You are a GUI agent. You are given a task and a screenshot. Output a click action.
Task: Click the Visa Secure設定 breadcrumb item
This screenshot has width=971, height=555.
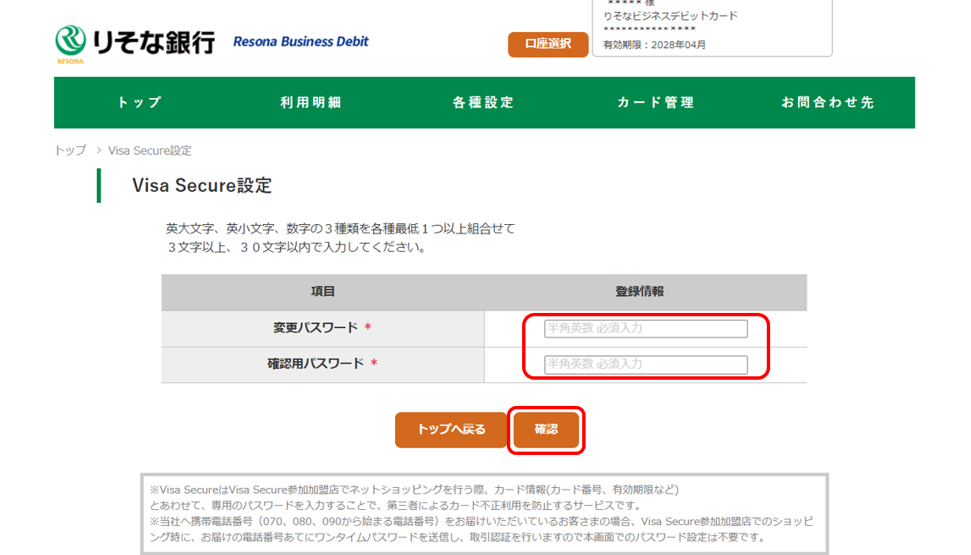tap(150, 151)
